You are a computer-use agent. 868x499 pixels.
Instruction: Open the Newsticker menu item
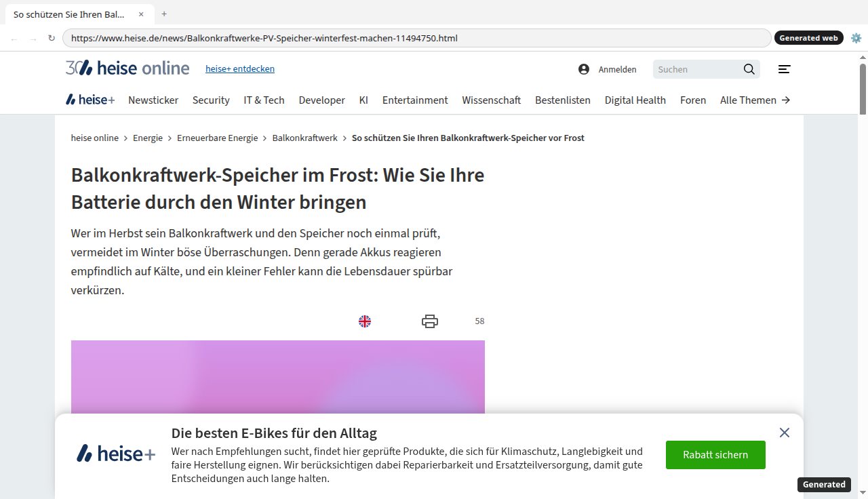tap(153, 100)
